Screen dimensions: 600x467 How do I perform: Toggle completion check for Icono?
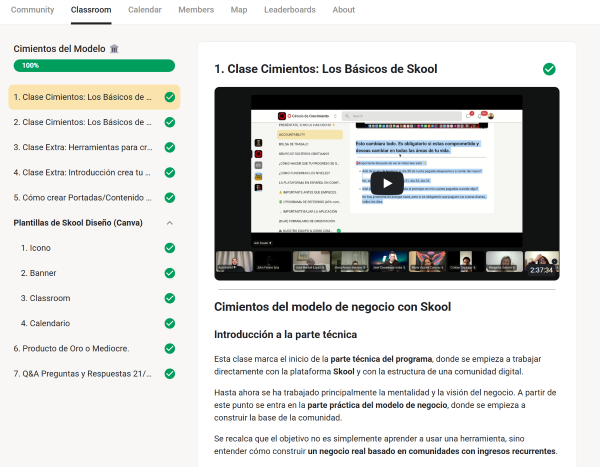[170, 248]
